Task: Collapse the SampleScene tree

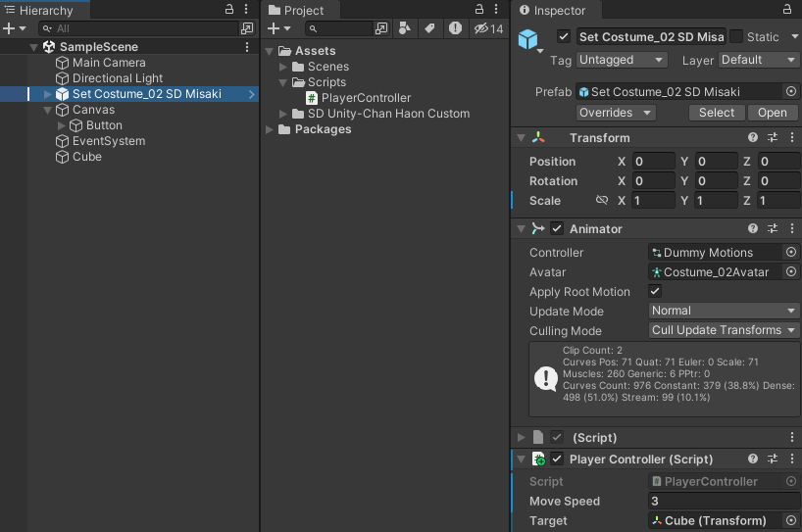Action: point(33,48)
